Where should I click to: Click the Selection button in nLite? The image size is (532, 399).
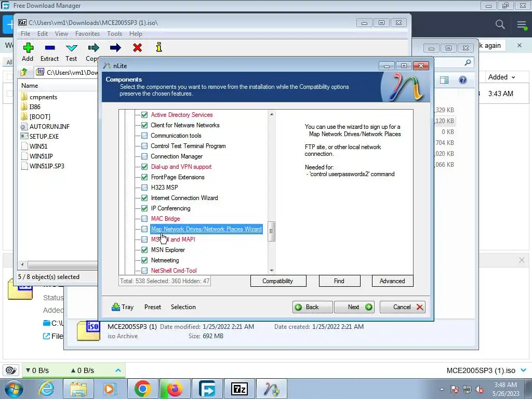pyautogui.click(x=183, y=307)
